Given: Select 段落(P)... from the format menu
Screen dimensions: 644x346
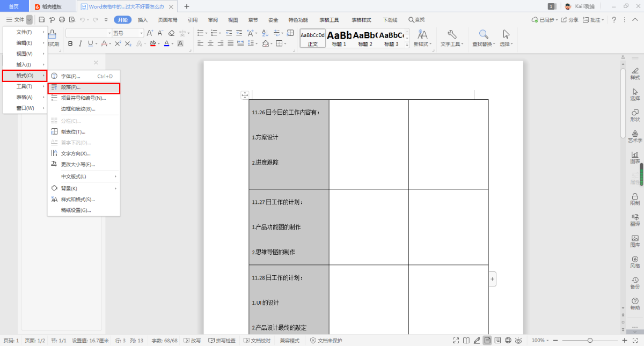Looking at the screenshot, I should pyautogui.click(x=83, y=87).
